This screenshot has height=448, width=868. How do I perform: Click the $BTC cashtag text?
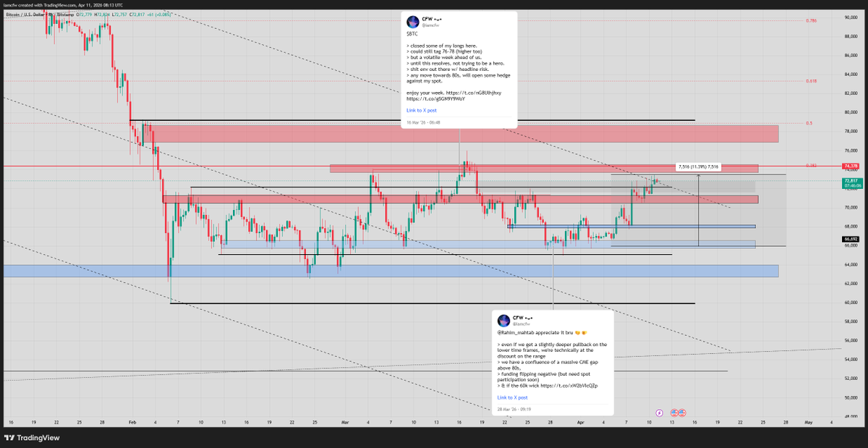click(x=411, y=33)
